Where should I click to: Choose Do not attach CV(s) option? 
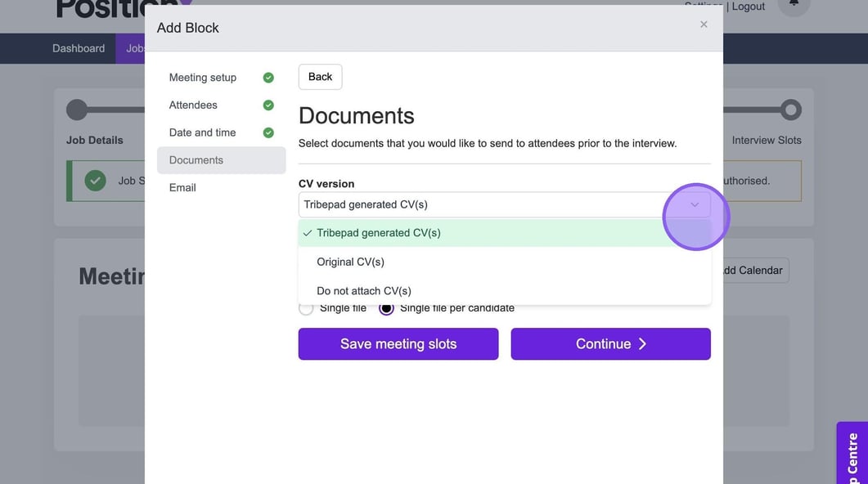point(363,291)
